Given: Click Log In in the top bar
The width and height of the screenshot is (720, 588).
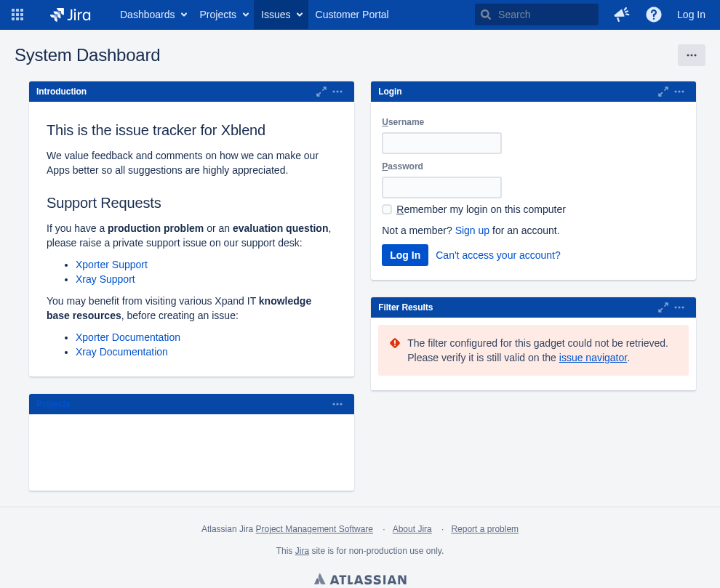Looking at the screenshot, I should coord(691,15).
